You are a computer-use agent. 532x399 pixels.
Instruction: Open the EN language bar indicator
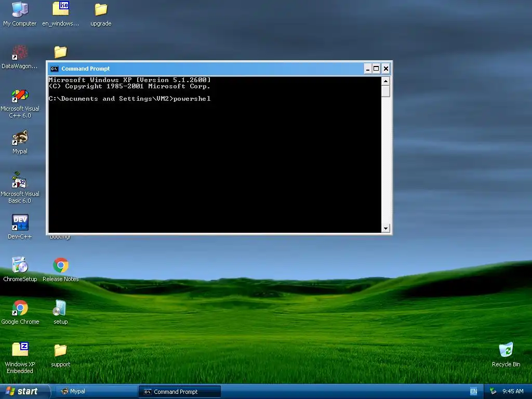pyautogui.click(x=473, y=392)
